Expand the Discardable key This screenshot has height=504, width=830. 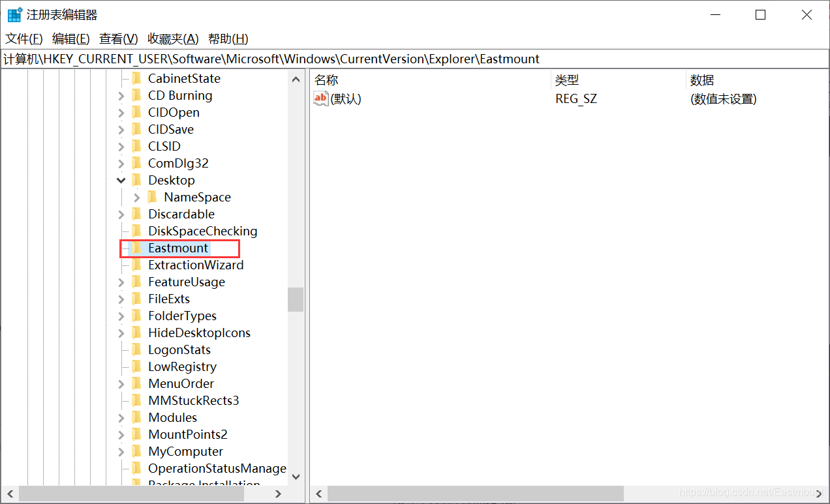pos(121,215)
